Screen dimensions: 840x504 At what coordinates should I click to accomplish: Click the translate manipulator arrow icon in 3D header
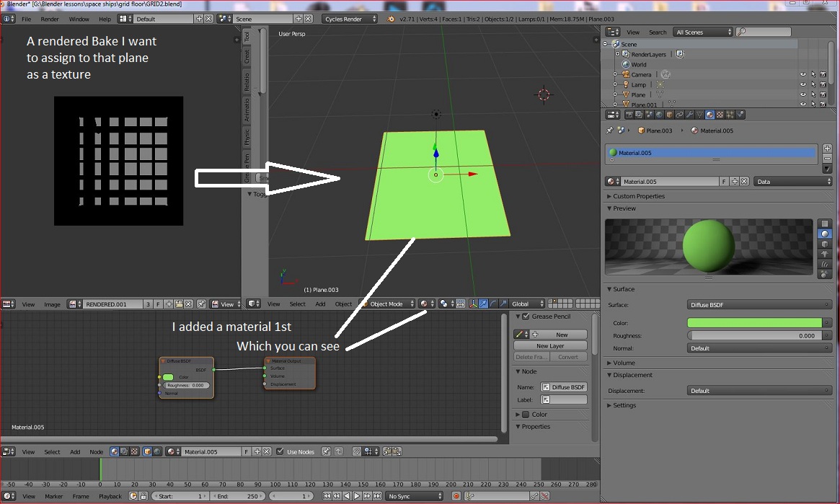tap(483, 304)
